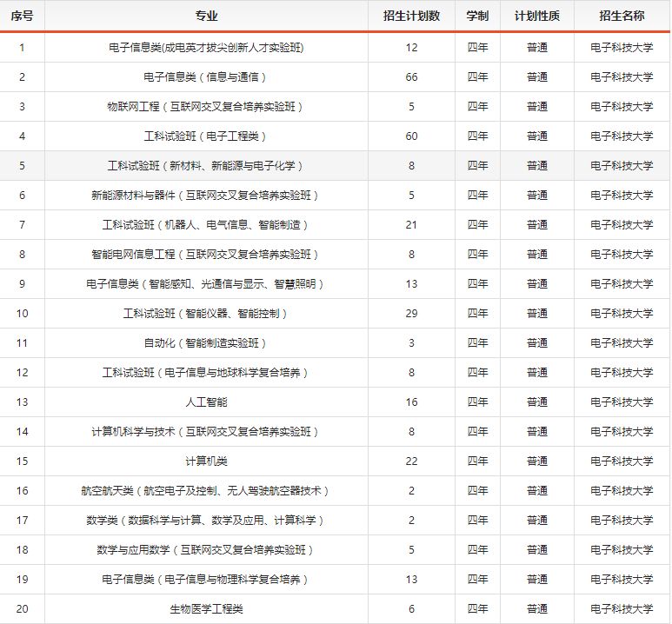This screenshot has height=624, width=672.
Task: Click 四年 in row 2 信息与通信
Action: click(x=477, y=77)
